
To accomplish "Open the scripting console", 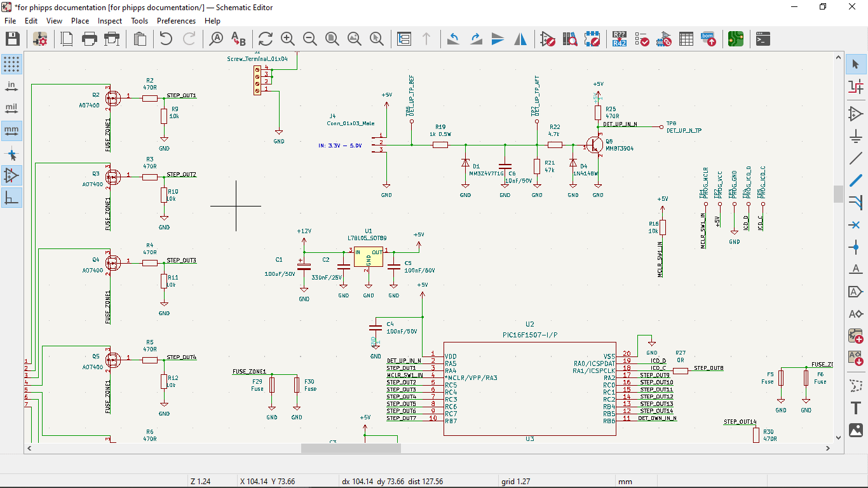I will click(x=763, y=39).
